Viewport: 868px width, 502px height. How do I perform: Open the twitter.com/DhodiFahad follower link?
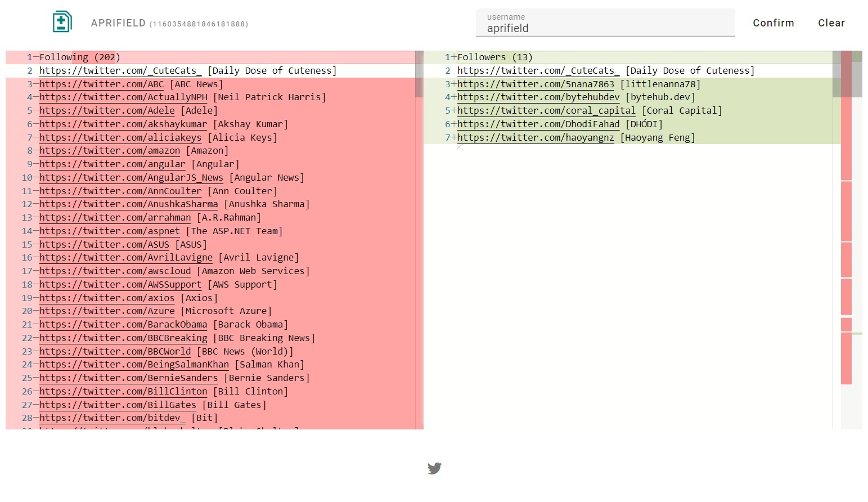(x=538, y=124)
